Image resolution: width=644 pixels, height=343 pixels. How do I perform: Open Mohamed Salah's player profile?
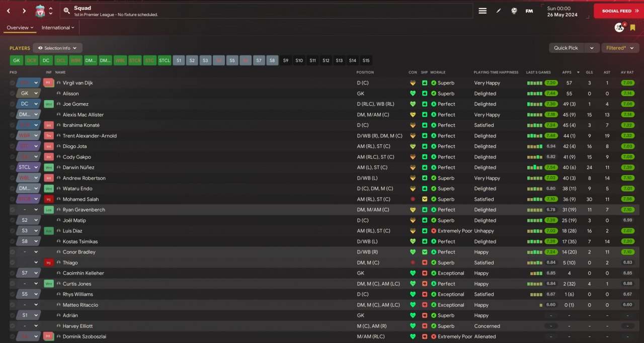[x=81, y=199]
